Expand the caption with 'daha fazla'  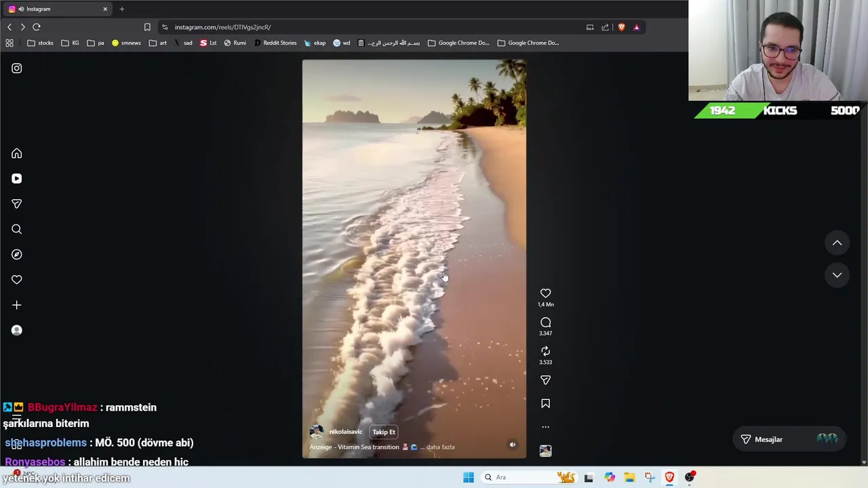coord(440,447)
